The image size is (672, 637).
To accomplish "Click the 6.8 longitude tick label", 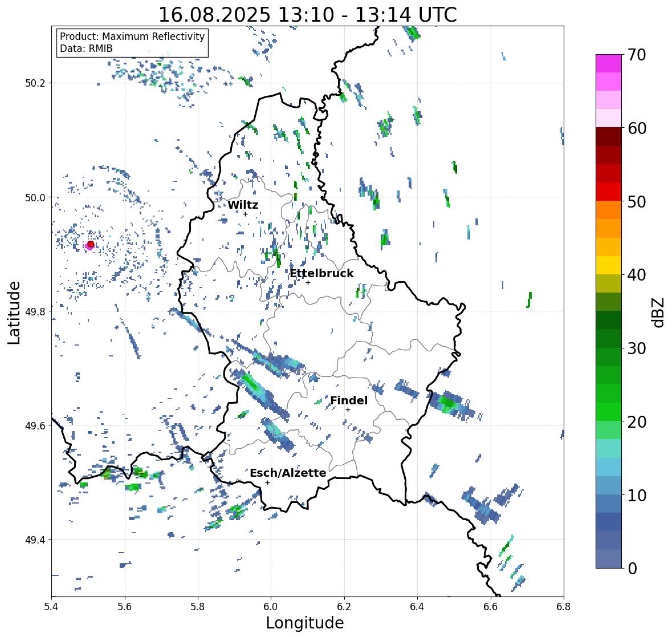I will 564,607.
